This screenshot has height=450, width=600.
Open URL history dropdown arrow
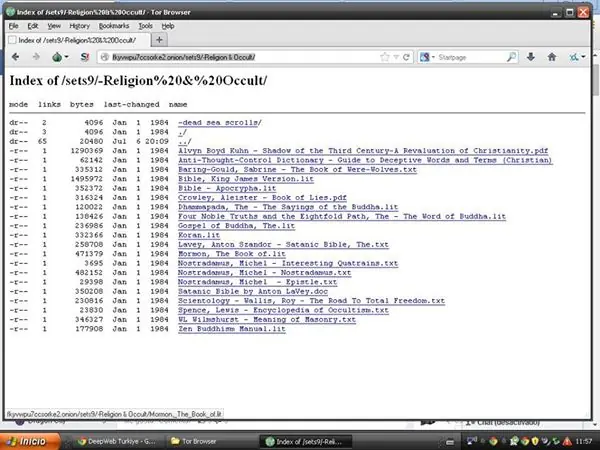click(396, 57)
